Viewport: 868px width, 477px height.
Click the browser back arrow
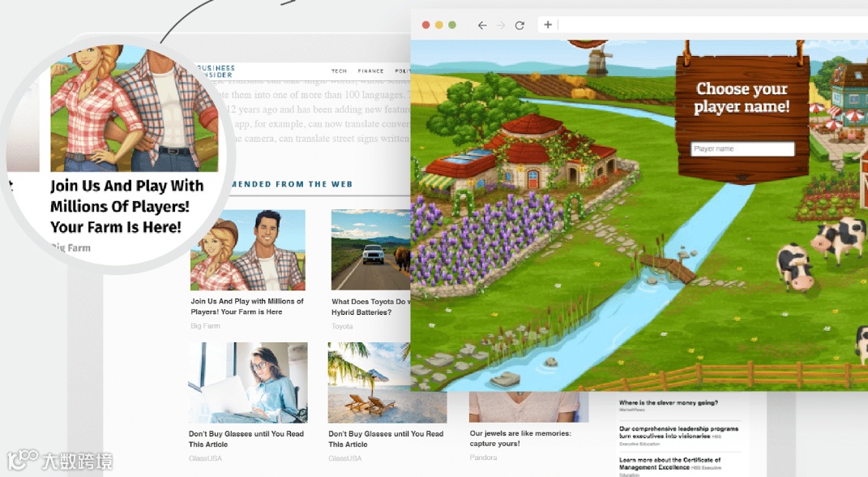tap(482, 25)
